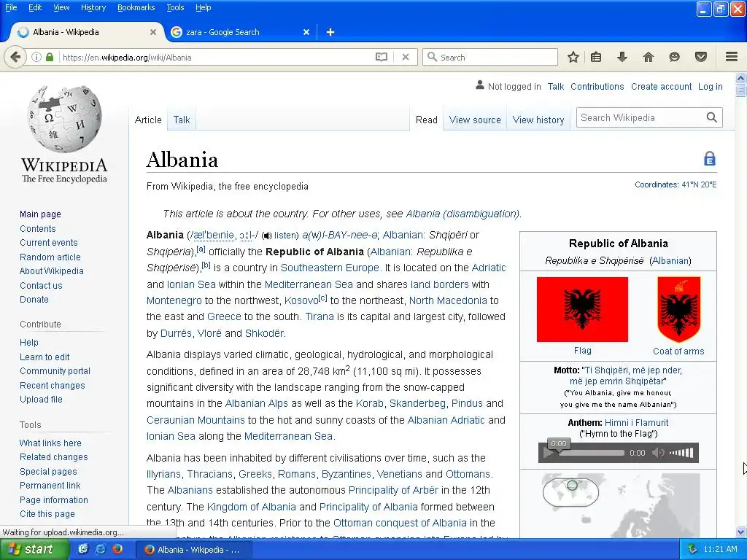Open Random article in sidebar
The image size is (747, 560).
pos(50,257)
